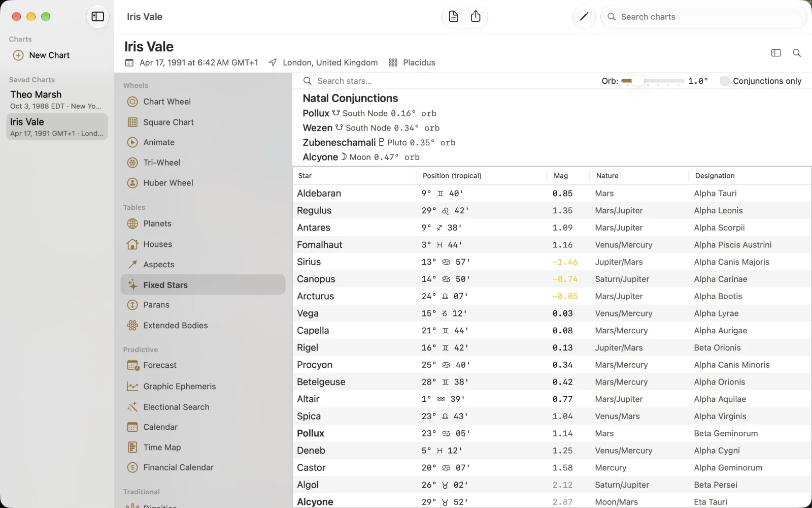Click the London, United Kingdom location
The image size is (812, 508).
coord(330,62)
